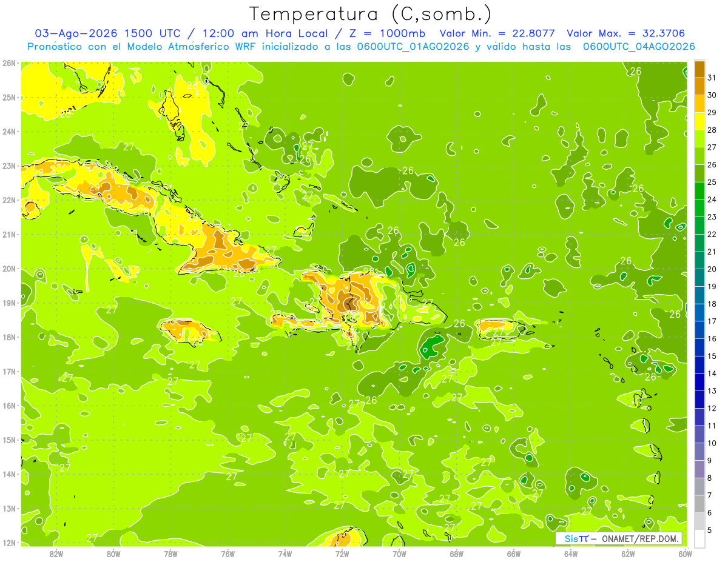
Task: Click the 82W longitude axis label
Action: 56,553
